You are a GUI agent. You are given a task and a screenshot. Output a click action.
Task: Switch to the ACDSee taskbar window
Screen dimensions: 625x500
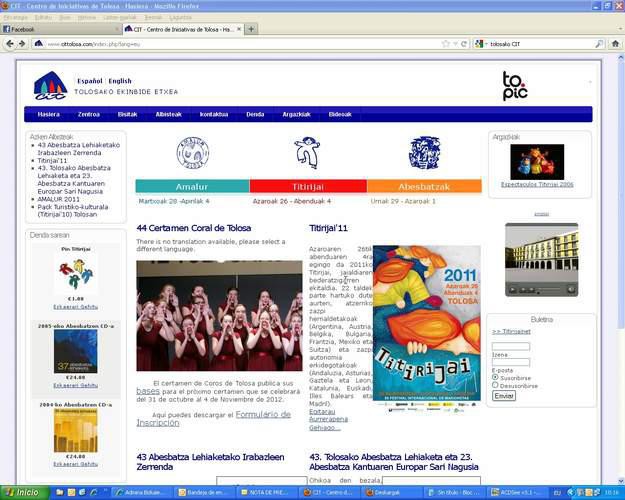point(516,492)
